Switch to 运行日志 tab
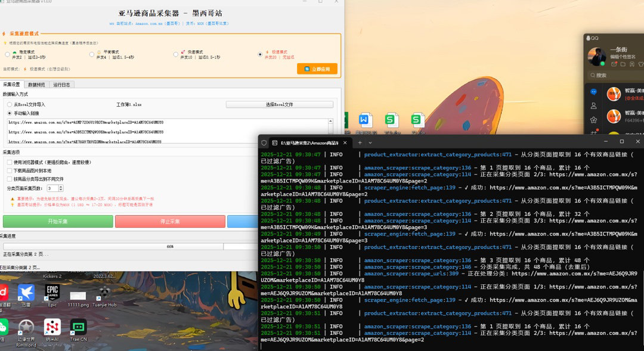The height and width of the screenshot is (351, 644). coord(61,85)
